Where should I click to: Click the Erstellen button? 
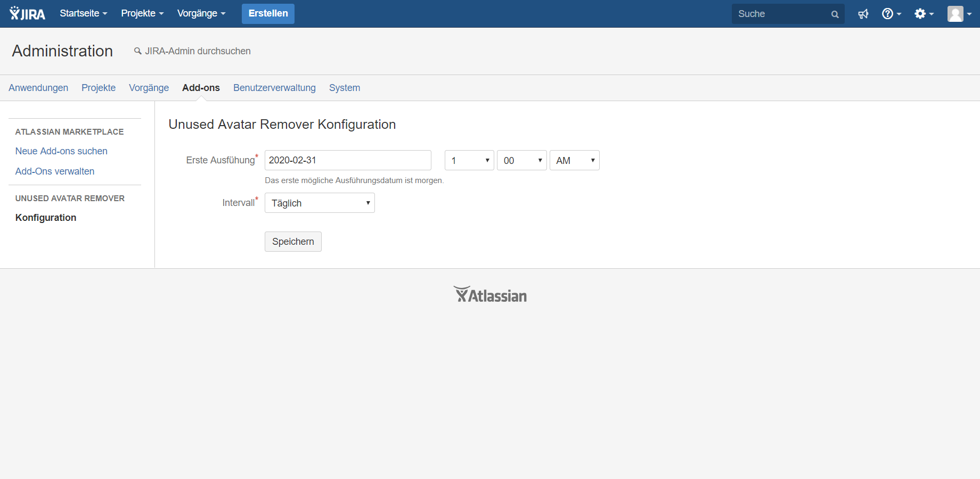(268, 13)
